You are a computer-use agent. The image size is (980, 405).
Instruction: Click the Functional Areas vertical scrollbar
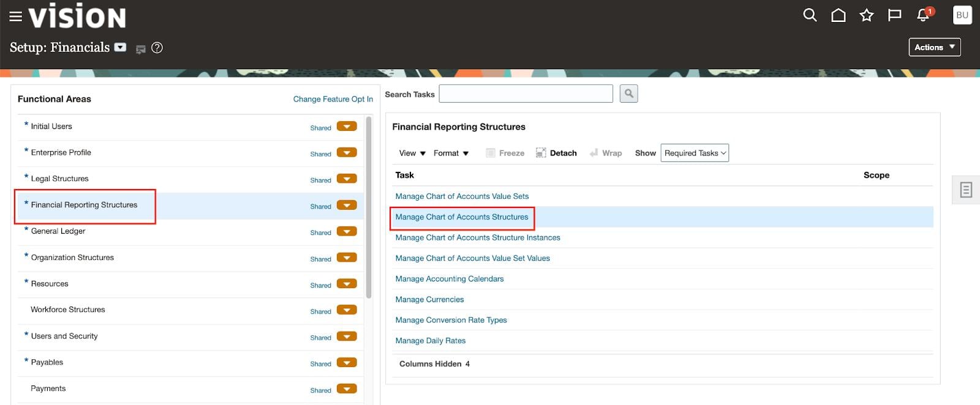coord(369,208)
